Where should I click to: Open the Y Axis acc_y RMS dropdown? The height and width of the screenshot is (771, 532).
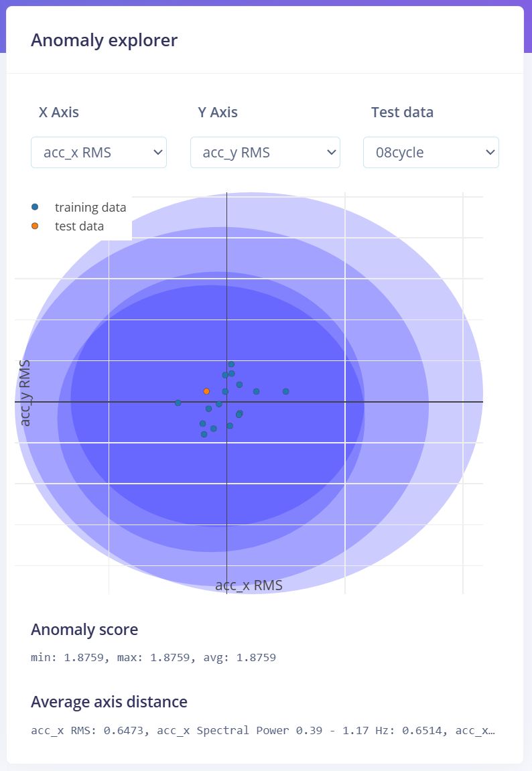265,153
